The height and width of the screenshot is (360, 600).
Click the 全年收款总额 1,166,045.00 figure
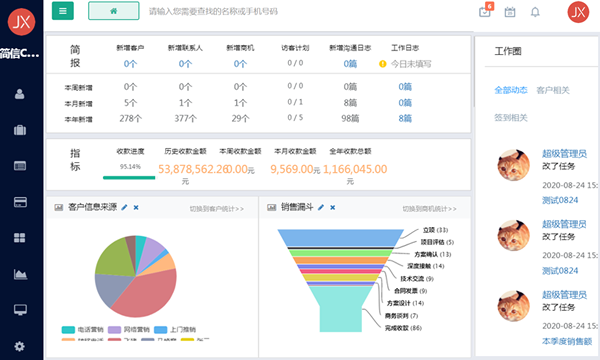(355, 169)
